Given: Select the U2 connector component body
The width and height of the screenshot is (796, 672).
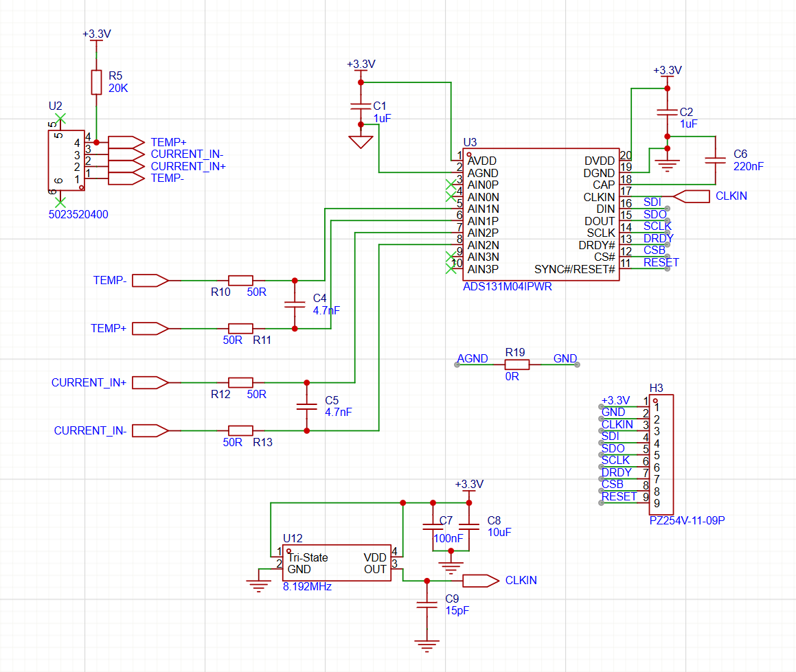Looking at the screenshot, I should 67,161.
